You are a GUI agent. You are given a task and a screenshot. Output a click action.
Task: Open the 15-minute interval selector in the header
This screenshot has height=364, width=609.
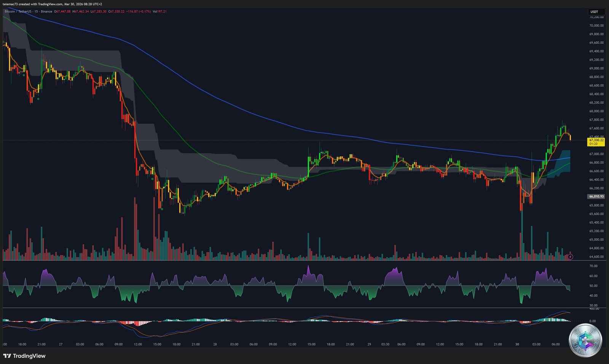click(37, 12)
